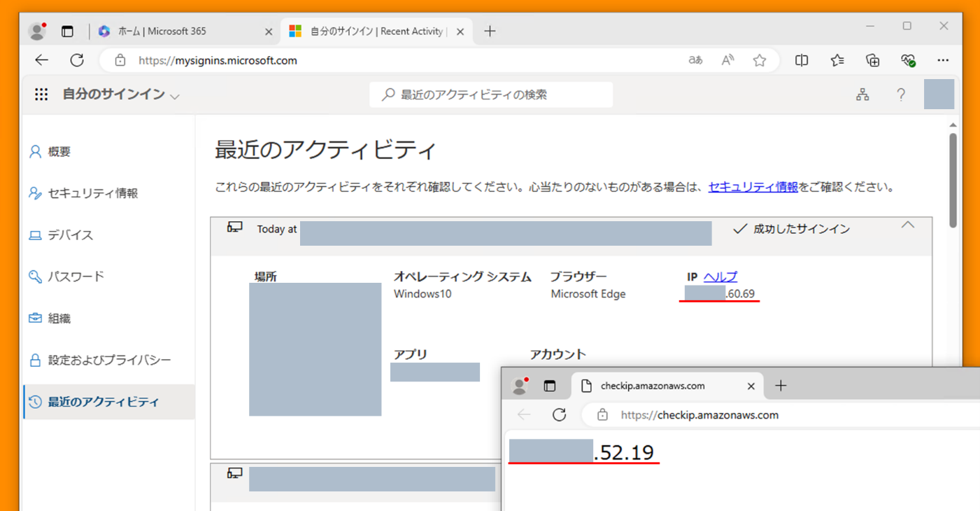Reload the checkip.amazonaws.com window
980x511 pixels.
pyautogui.click(x=559, y=414)
